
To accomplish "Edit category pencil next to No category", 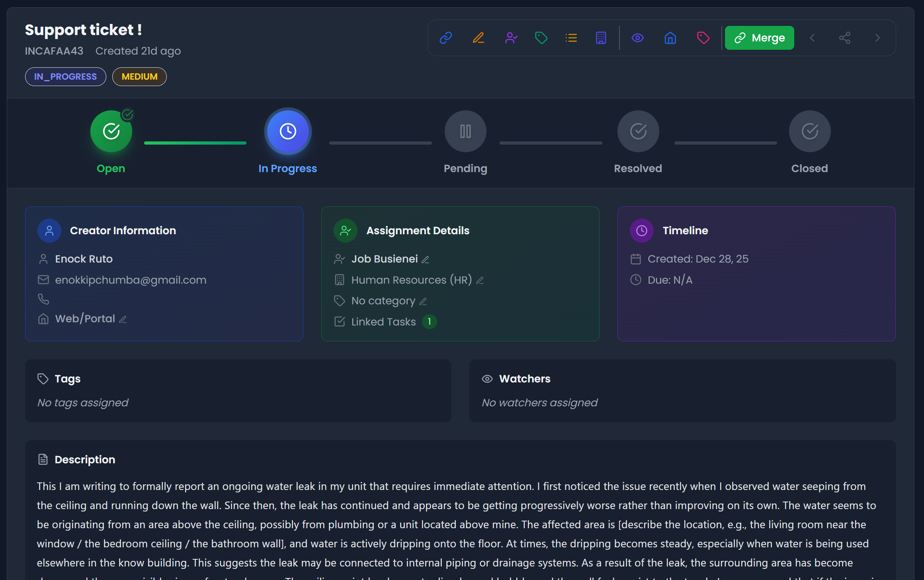I will (423, 302).
